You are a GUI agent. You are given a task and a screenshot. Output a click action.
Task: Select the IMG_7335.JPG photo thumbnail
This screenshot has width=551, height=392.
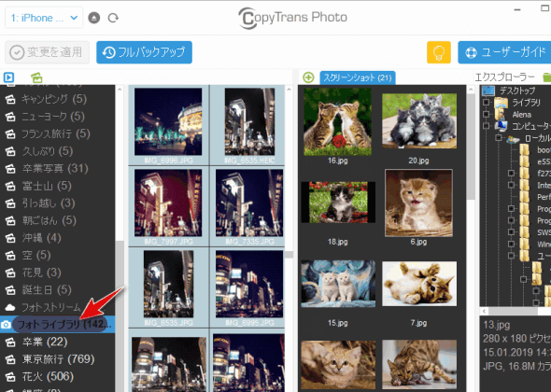(249, 203)
